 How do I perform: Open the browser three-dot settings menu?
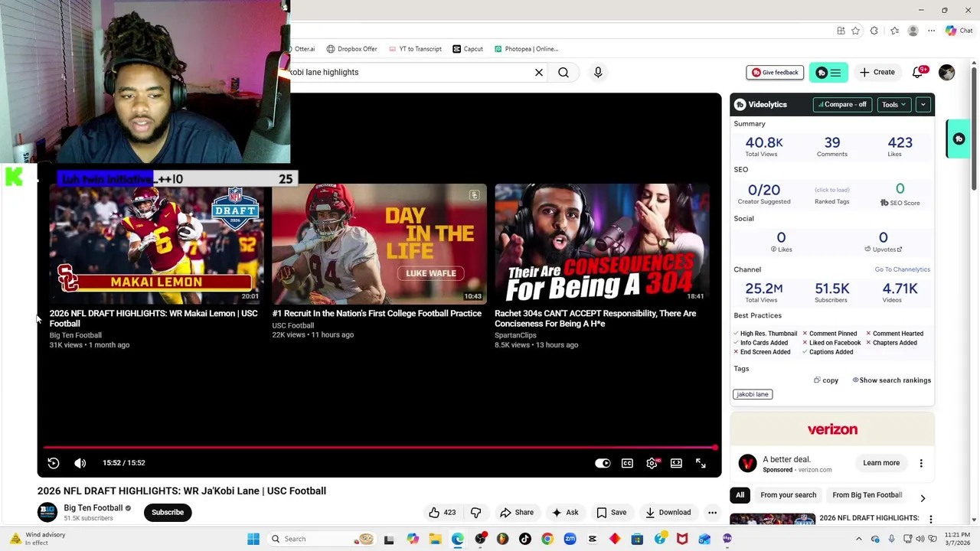931,31
